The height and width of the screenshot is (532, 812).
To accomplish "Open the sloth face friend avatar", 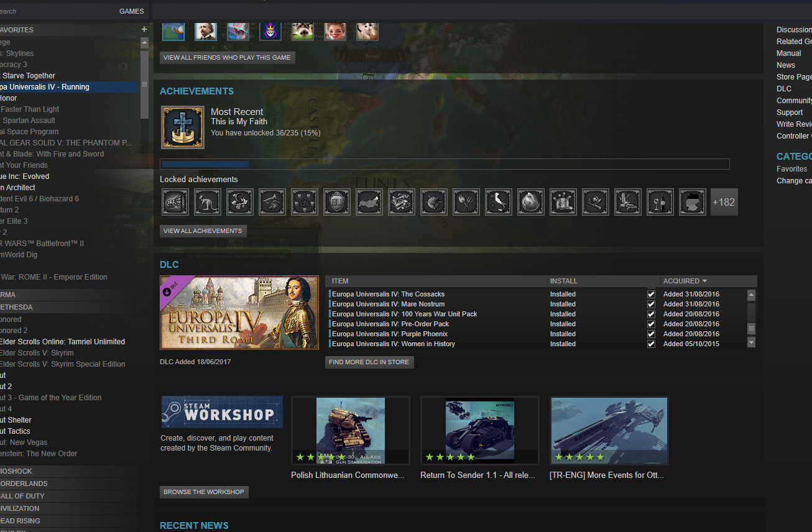I will [x=303, y=30].
